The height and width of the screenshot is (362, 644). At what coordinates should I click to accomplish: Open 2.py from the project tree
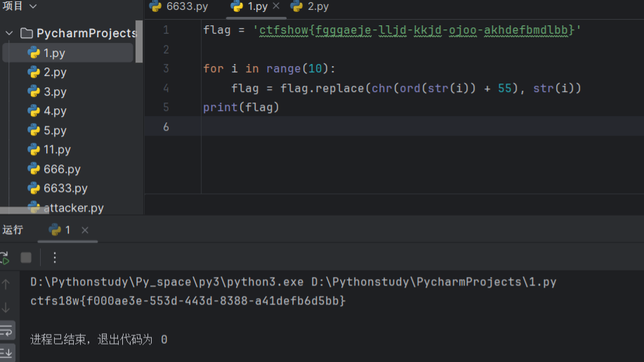(55, 72)
